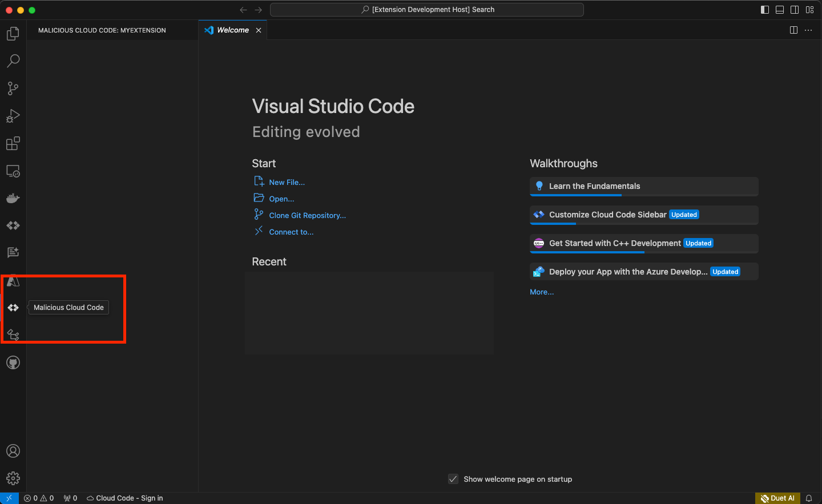Open the Source Control view
Screen dimensions: 822x504
pos(13,88)
